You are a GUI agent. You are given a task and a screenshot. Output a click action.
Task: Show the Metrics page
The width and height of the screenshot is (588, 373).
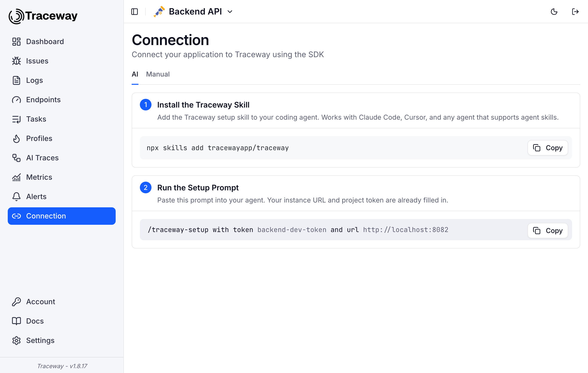point(61,177)
